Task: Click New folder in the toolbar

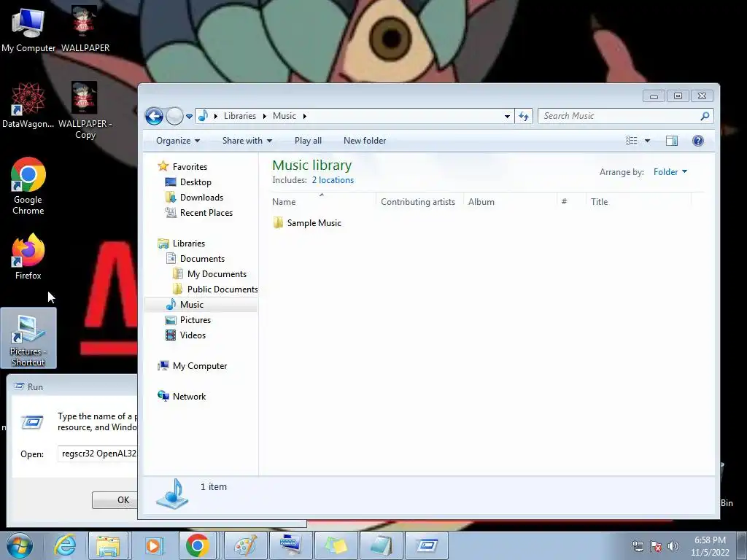Action: [365, 141]
